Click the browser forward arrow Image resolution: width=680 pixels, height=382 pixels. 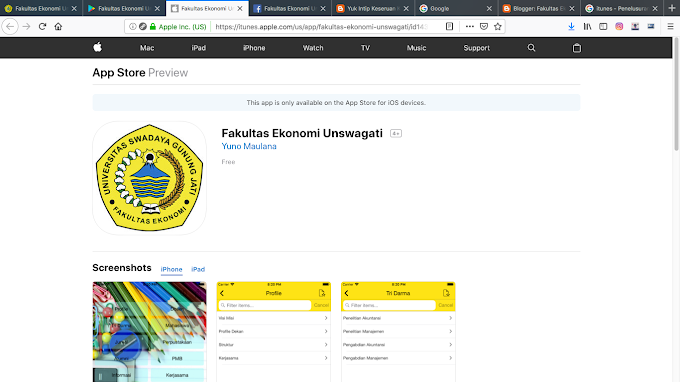(26, 26)
